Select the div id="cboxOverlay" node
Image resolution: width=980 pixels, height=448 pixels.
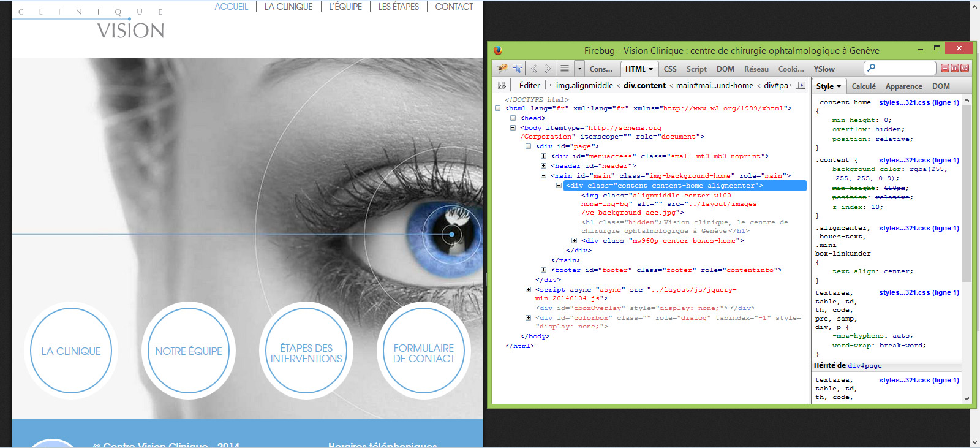(645, 308)
